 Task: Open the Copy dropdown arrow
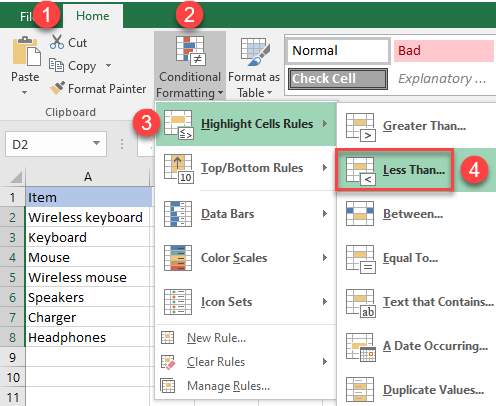tap(108, 65)
